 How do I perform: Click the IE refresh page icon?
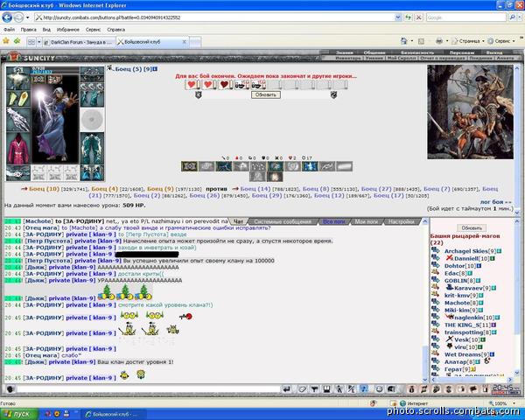(x=408, y=17)
